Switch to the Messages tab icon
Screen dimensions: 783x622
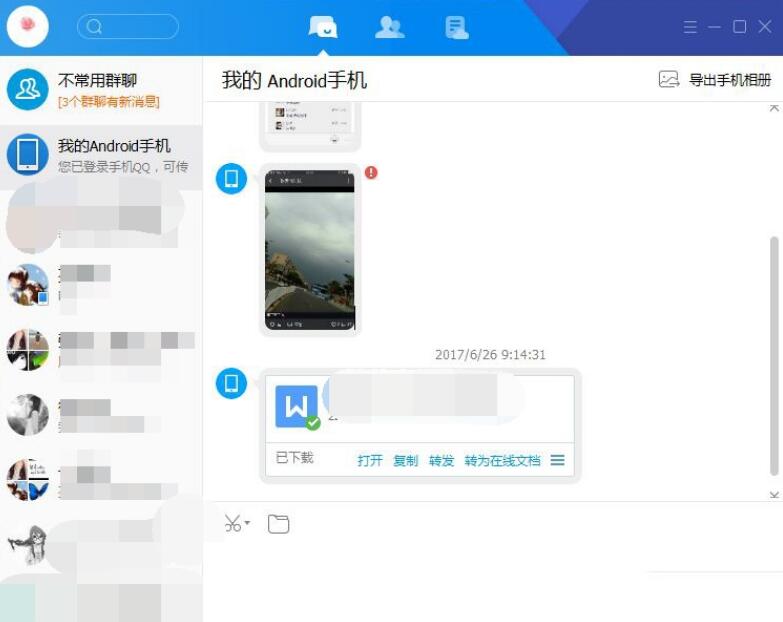pyautogui.click(x=323, y=27)
